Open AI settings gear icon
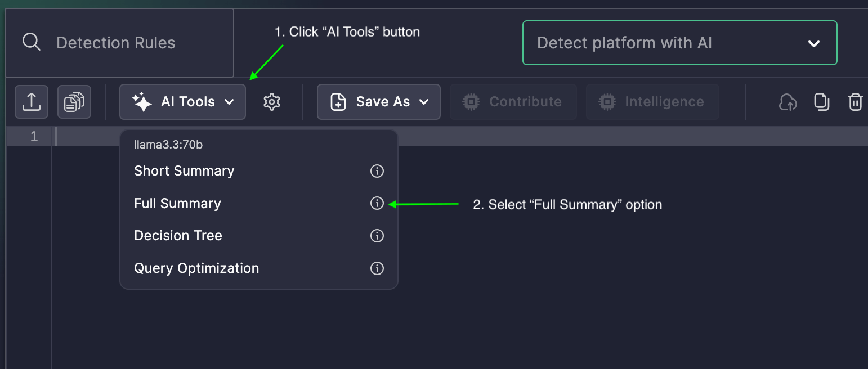The width and height of the screenshot is (868, 369). point(272,102)
